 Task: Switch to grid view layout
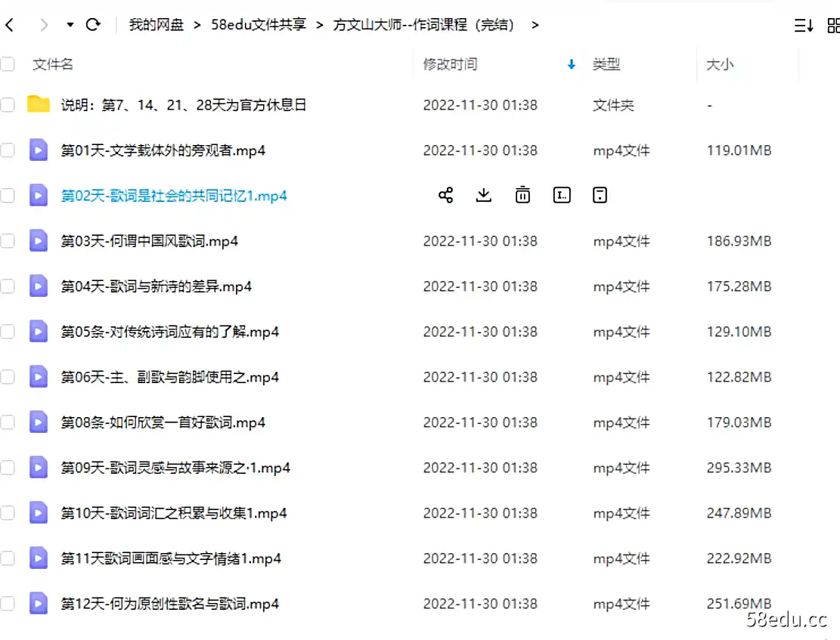(x=833, y=25)
